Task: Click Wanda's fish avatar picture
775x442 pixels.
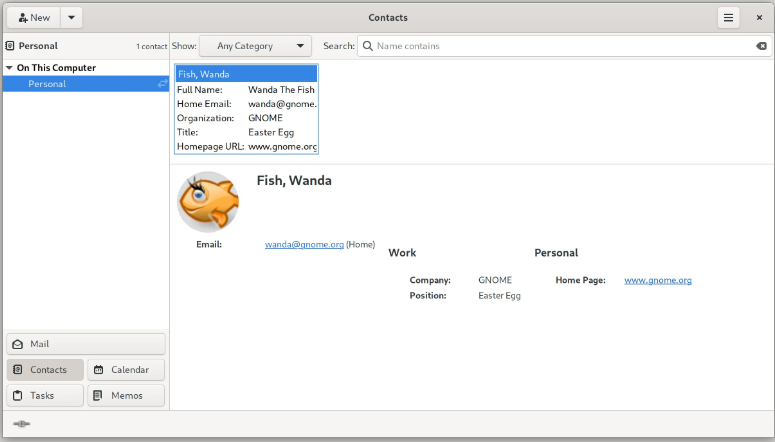Action: pos(208,201)
